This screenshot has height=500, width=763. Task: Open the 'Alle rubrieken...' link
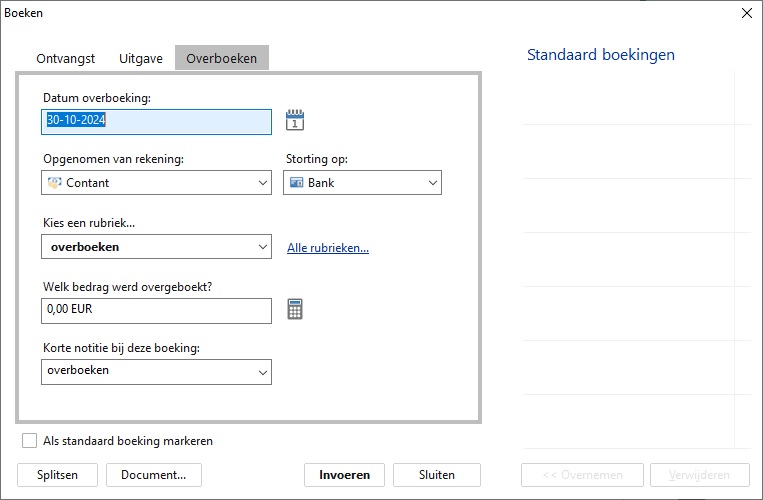pyautogui.click(x=328, y=248)
